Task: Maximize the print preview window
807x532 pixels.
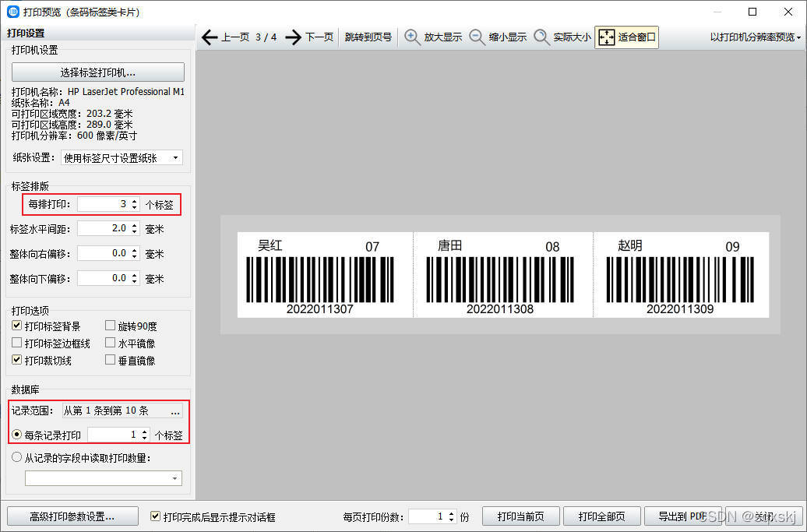Action: point(752,12)
